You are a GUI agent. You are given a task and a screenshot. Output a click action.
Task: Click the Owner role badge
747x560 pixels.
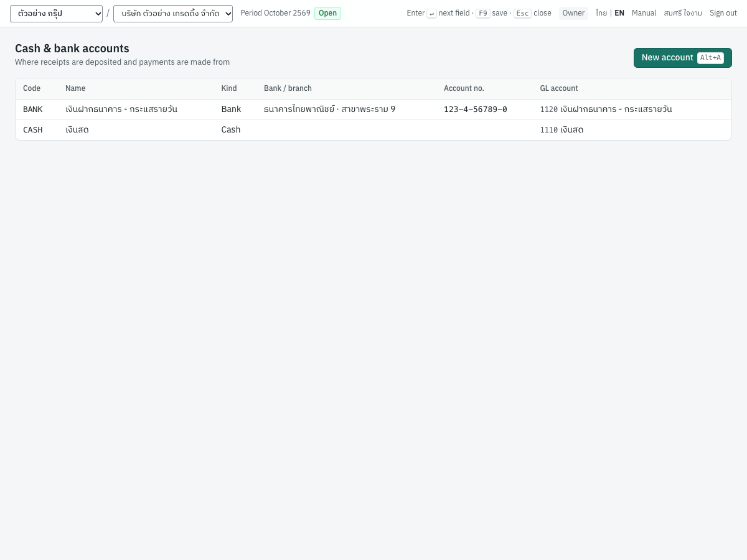(x=573, y=13)
